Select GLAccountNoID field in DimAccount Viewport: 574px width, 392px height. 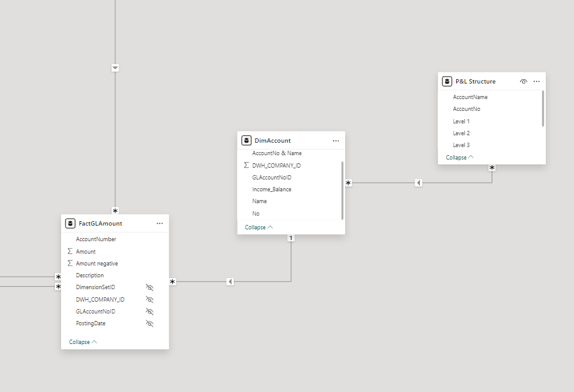pos(272,178)
